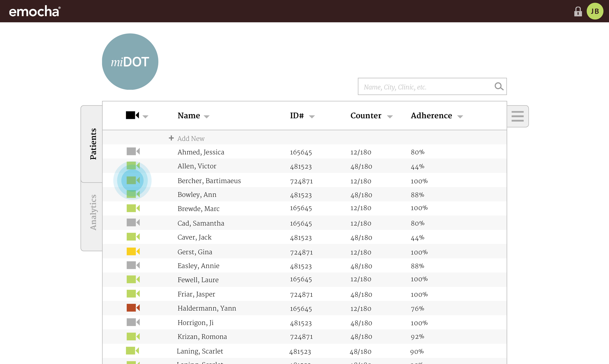609x364 pixels.
Task: Select patient name Bercher, Bartimaeus
Action: pyautogui.click(x=209, y=181)
